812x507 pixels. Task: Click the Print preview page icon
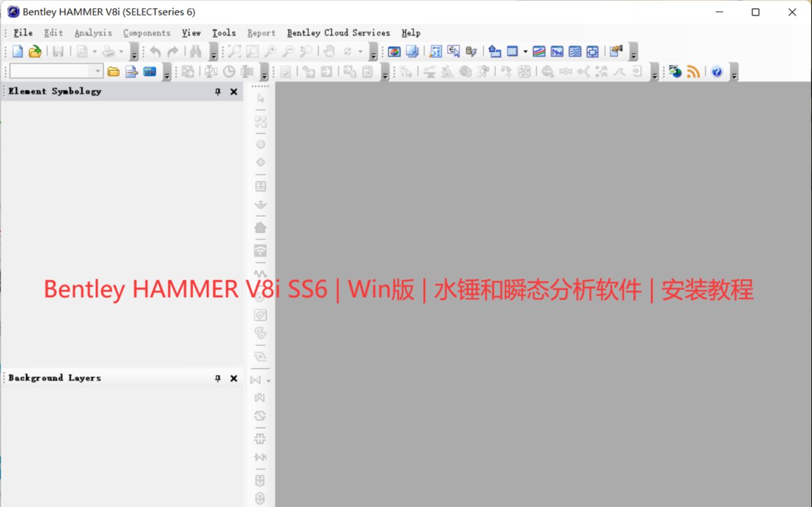click(x=82, y=51)
